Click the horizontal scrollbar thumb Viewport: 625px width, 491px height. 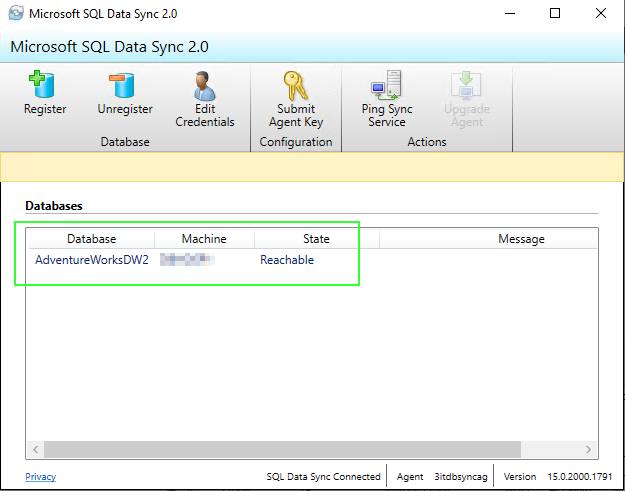point(282,450)
